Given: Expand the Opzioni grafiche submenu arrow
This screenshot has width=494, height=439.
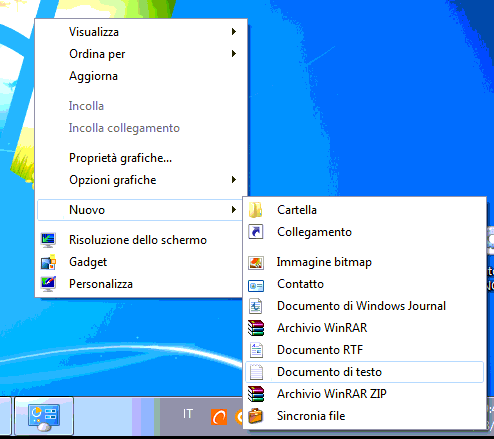Looking at the screenshot, I should (x=234, y=180).
